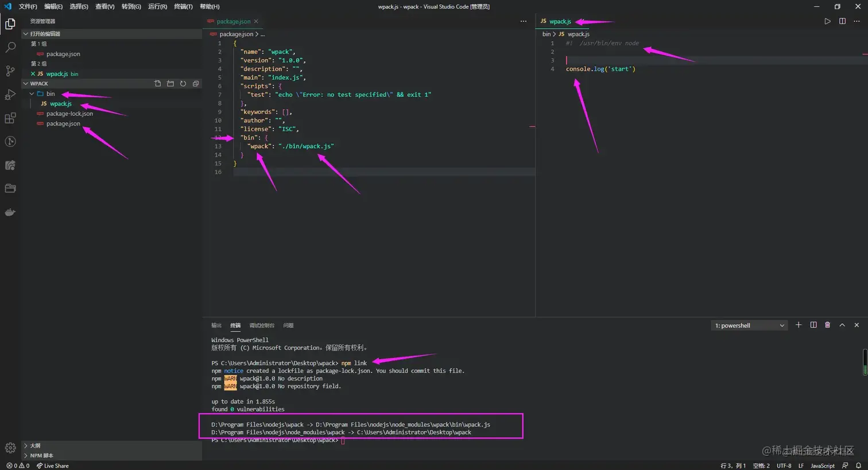Viewport: 868px width, 470px height.
Task: Maximize the terminal panel with the up chevron
Action: tap(842, 325)
